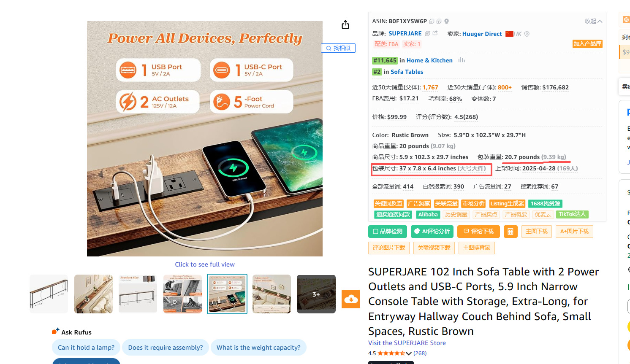Show more images with the 3+ thumbnail
630x364 pixels.
(316, 294)
